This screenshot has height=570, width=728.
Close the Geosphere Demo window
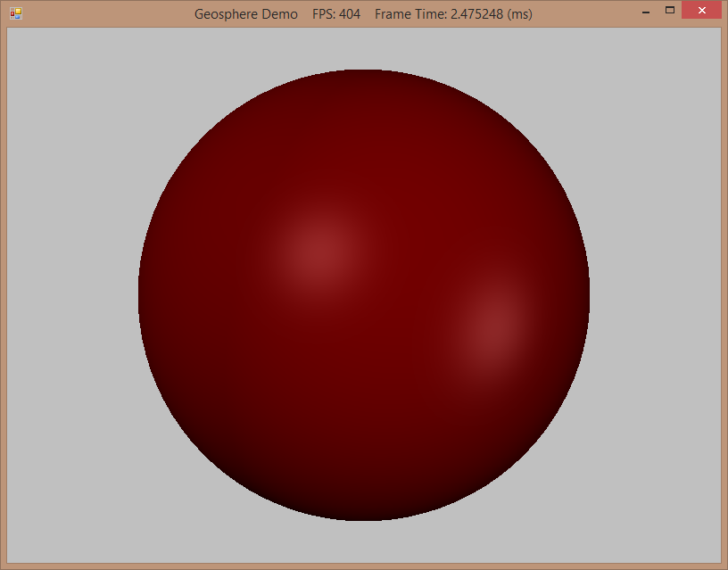(701, 11)
